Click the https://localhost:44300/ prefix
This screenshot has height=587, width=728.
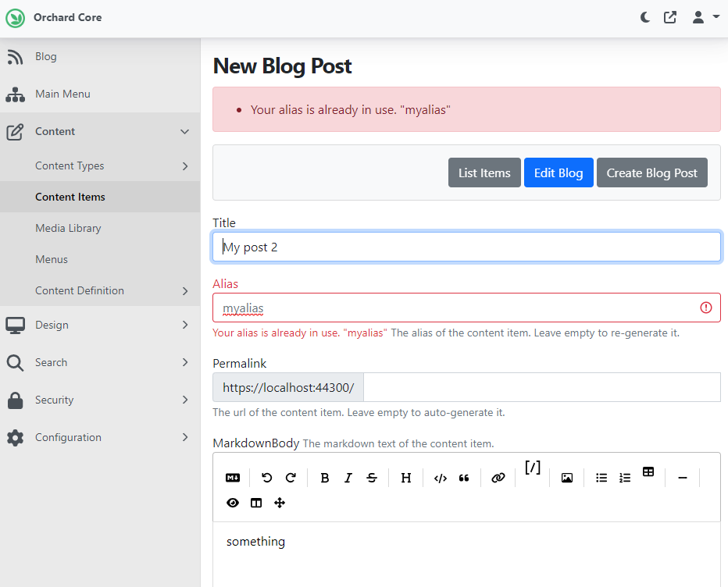[288, 387]
